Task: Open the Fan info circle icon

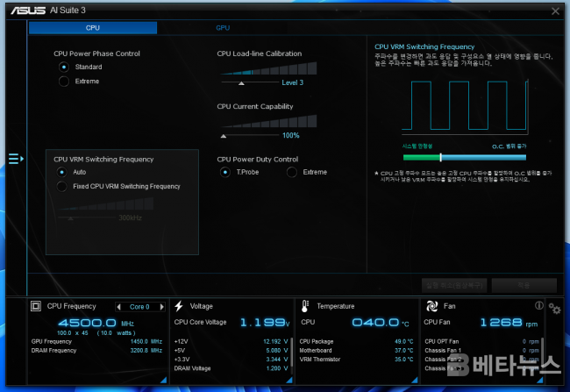Action: click(538, 305)
